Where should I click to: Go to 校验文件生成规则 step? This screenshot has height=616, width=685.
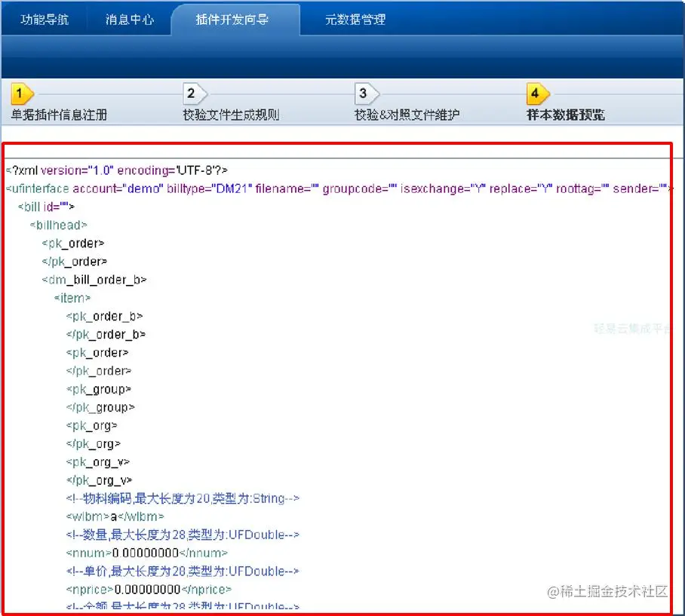231,115
